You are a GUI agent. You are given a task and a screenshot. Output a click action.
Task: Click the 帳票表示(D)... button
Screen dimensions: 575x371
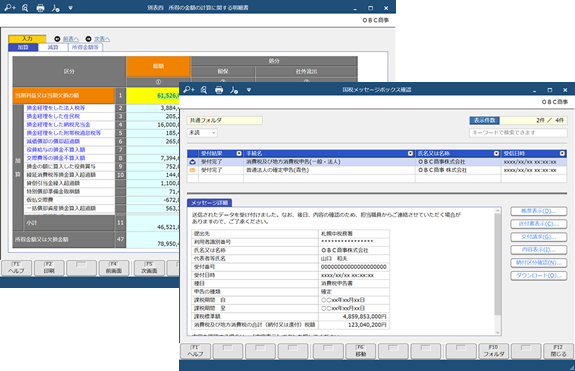click(539, 211)
